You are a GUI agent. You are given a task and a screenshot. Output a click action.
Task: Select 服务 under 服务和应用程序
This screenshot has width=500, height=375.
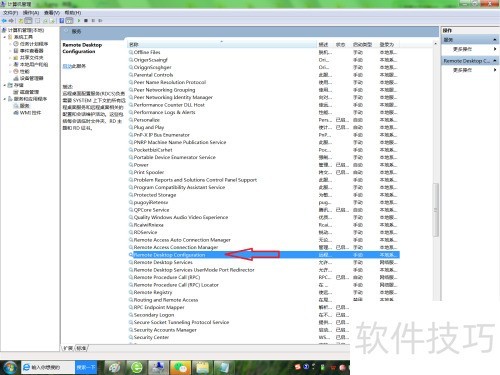click(24, 106)
